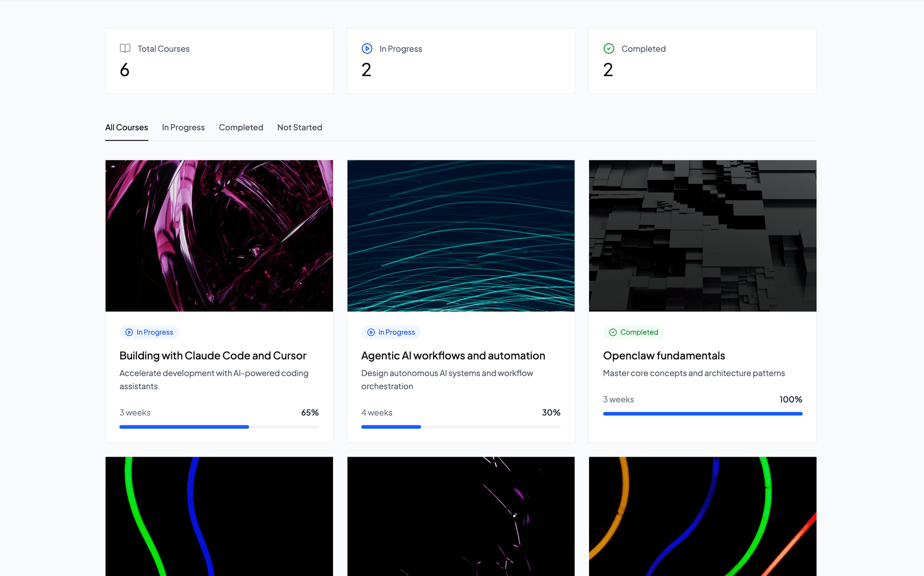The height and width of the screenshot is (576, 924).
Task: Switch to the All Courses tab
Action: tap(127, 128)
